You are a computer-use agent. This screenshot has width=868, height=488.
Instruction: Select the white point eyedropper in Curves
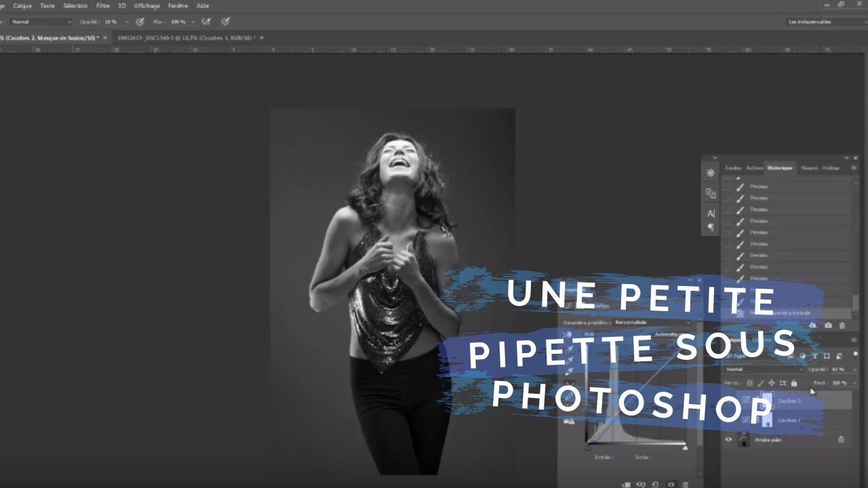click(569, 371)
